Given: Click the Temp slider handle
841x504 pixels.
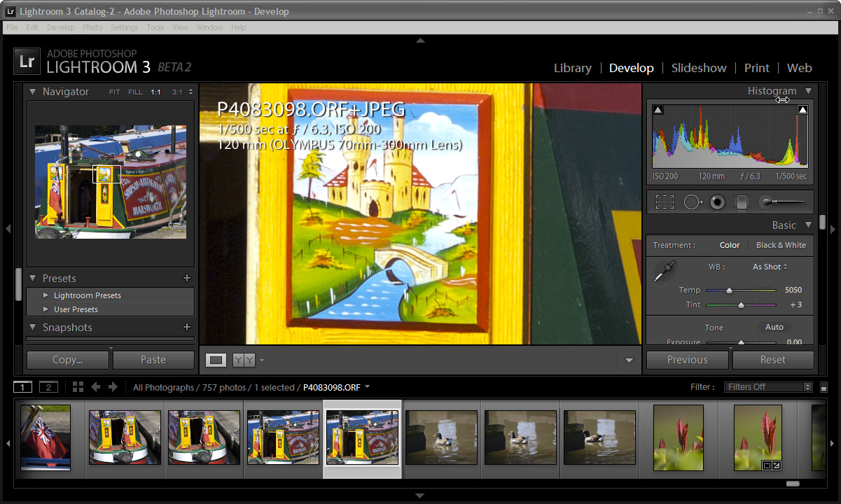Looking at the screenshot, I should click(729, 290).
